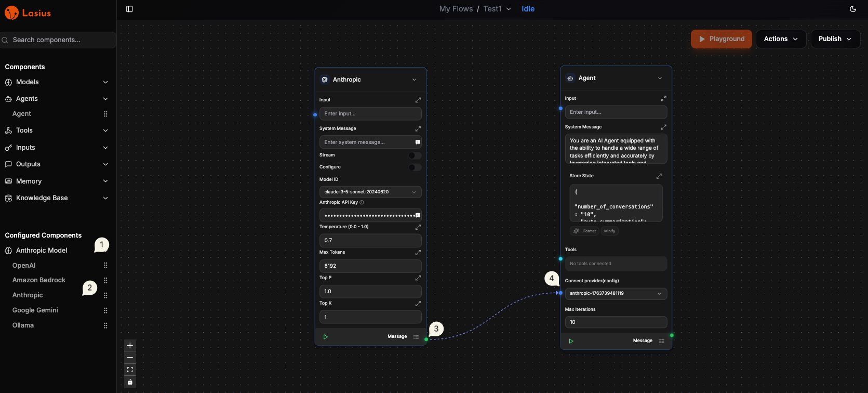
Task: Zoom out on the canvas
Action: tap(130, 358)
